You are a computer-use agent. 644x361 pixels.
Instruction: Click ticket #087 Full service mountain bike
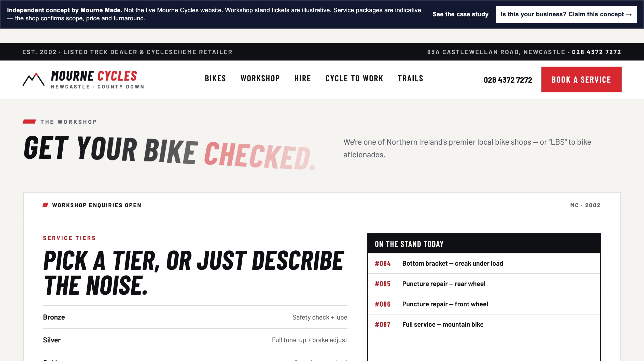click(x=484, y=325)
